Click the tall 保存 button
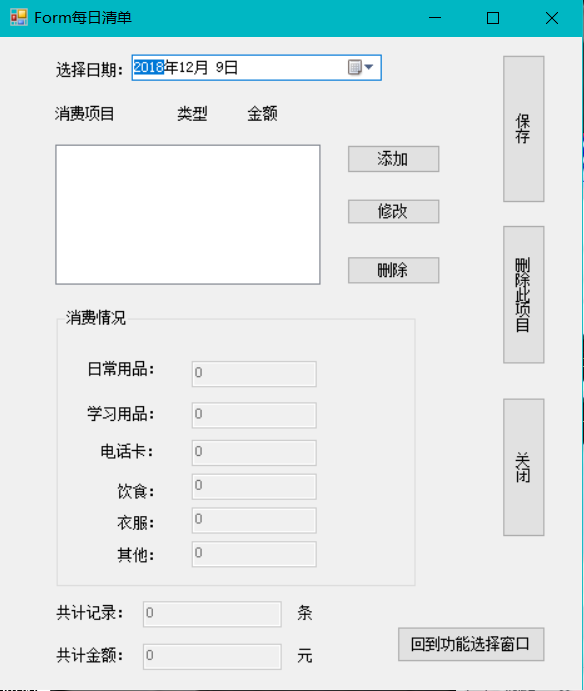Viewport: 584px width, 691px height. pyautogui.click(x=524, y=129)
